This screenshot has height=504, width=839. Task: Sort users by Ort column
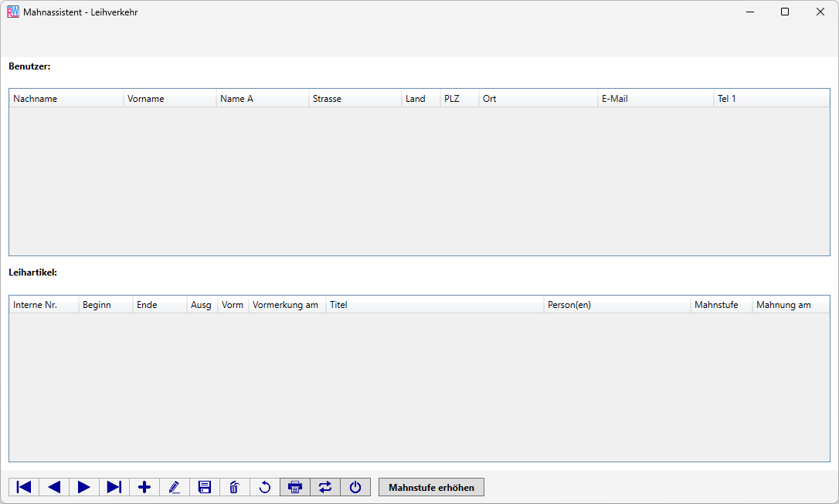tap(538, 98)
